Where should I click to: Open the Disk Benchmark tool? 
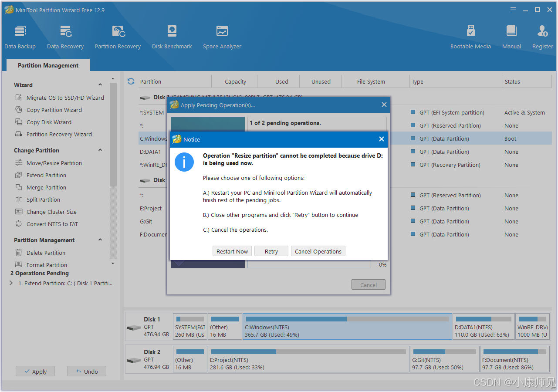tap(172, 37)
